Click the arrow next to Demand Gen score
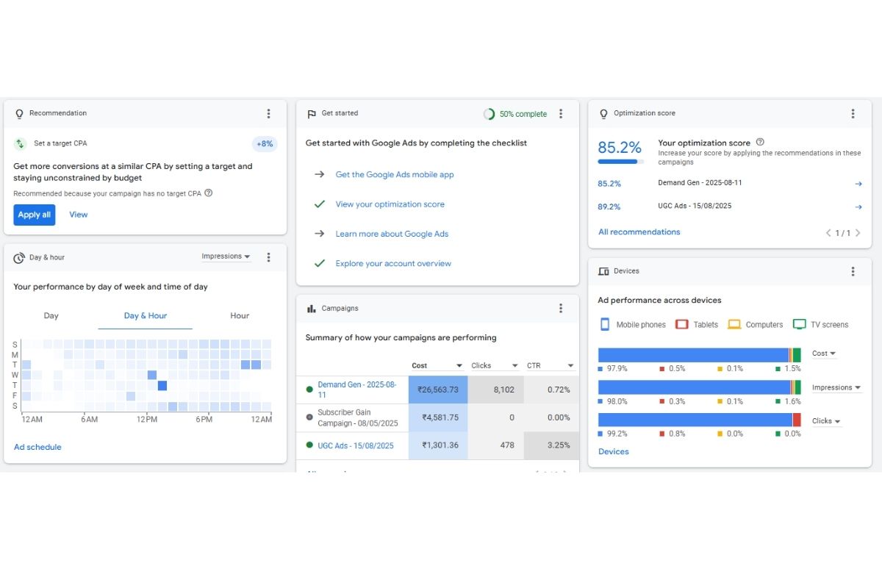 (858, 184)
